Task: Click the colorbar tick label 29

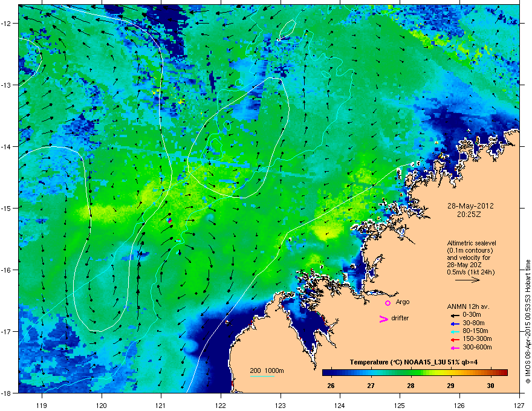Action: coord(450,386)
